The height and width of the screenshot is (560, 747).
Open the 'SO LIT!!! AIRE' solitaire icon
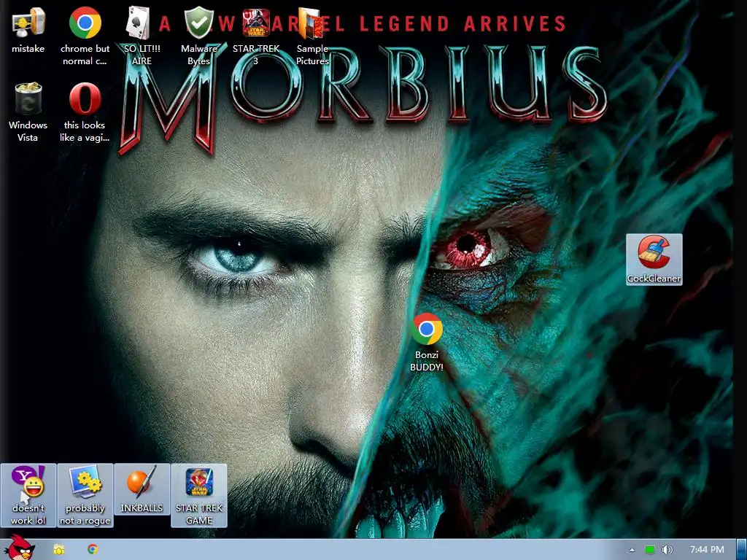pos(142,36)
